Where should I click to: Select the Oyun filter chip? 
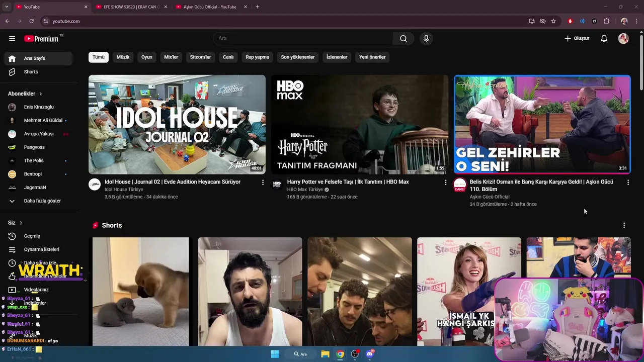click(147, 57)
